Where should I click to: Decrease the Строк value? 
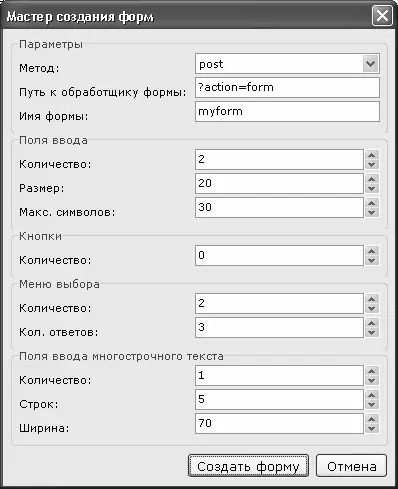coord(372,404)
